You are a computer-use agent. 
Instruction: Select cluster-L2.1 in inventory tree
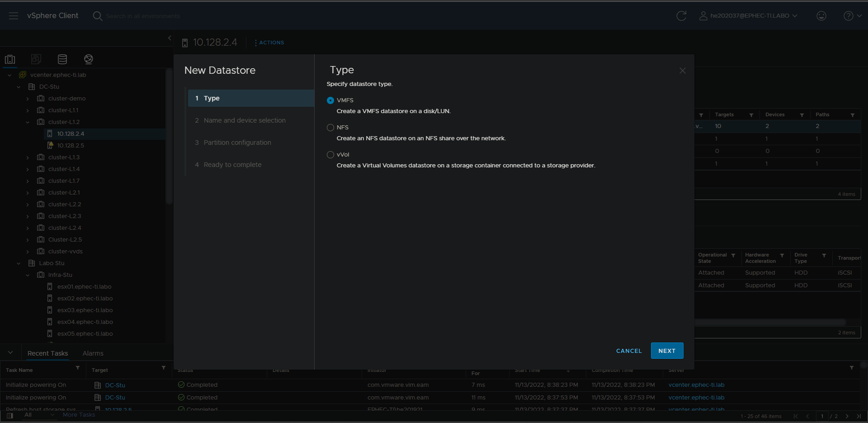point(64,193)
